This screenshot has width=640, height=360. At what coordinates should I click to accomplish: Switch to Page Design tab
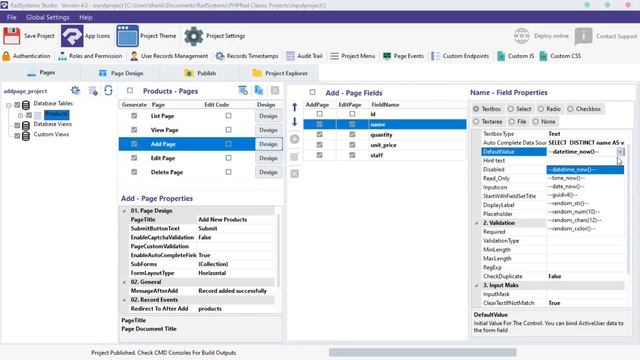tap(121, 73)
